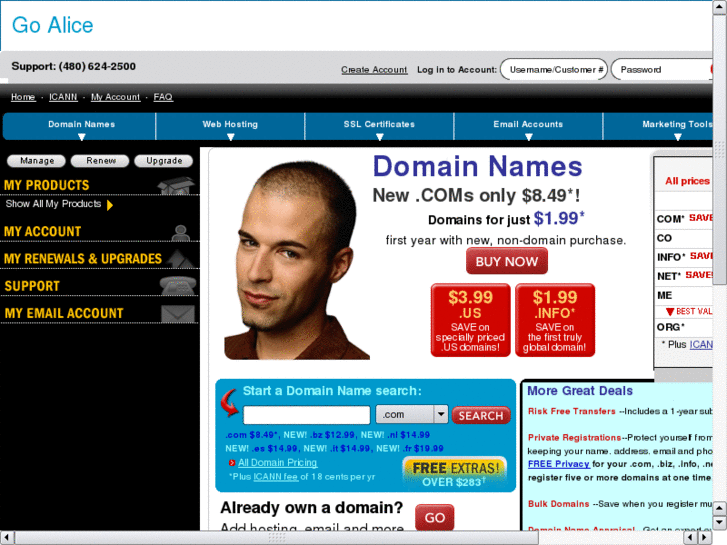Open the MY EMAIL ACCOUNT section

point(64,314)
